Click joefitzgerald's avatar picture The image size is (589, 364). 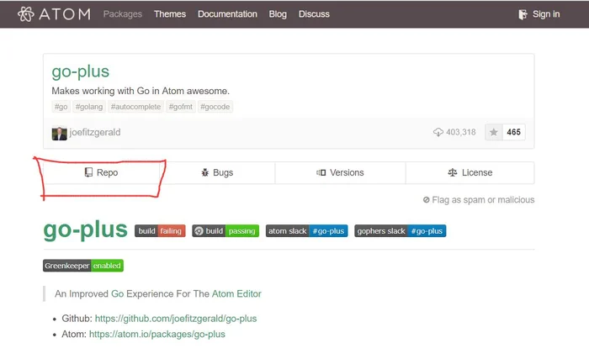[60, 134]
